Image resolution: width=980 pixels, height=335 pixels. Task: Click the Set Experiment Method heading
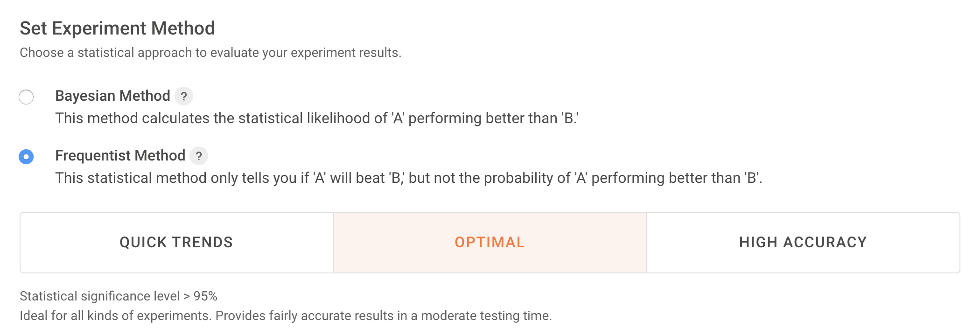(118, 28)
